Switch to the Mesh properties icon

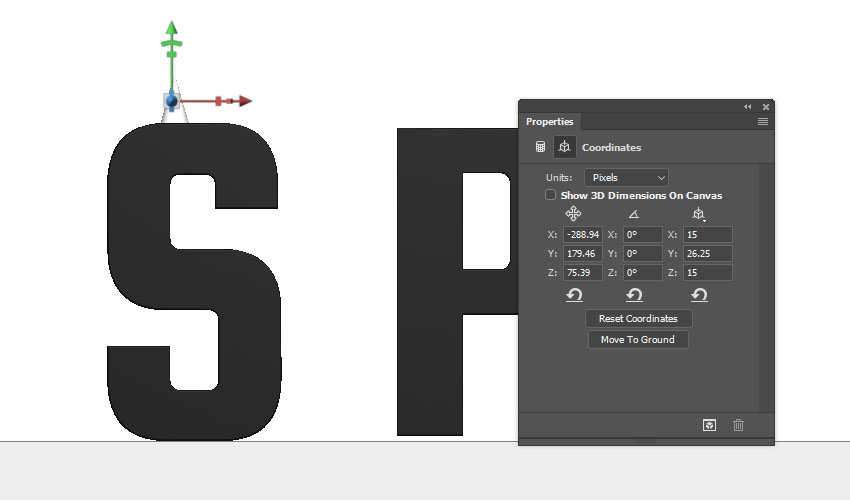pyautogui.click(x=540, y=147)
